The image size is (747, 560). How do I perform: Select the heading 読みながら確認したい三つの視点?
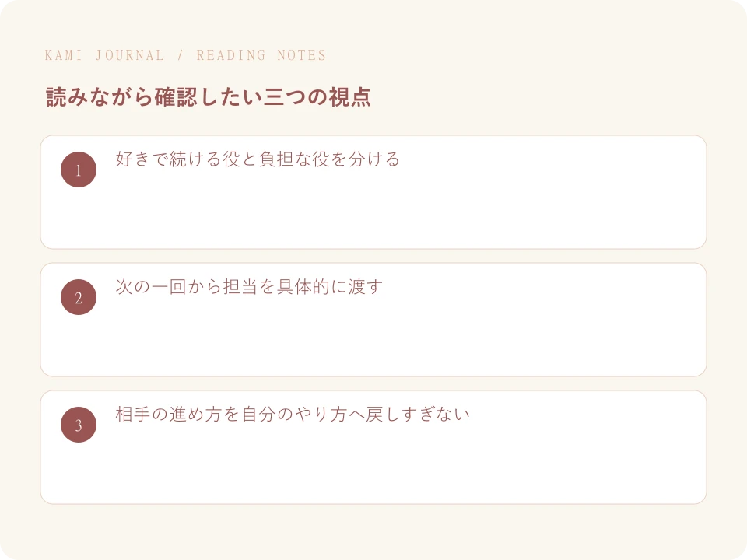coord(209,96)
